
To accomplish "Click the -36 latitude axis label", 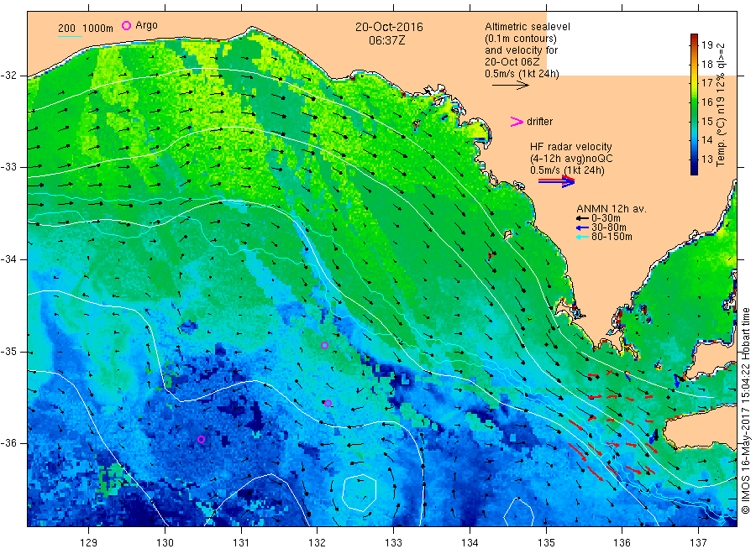I will [x=8, y=443].
